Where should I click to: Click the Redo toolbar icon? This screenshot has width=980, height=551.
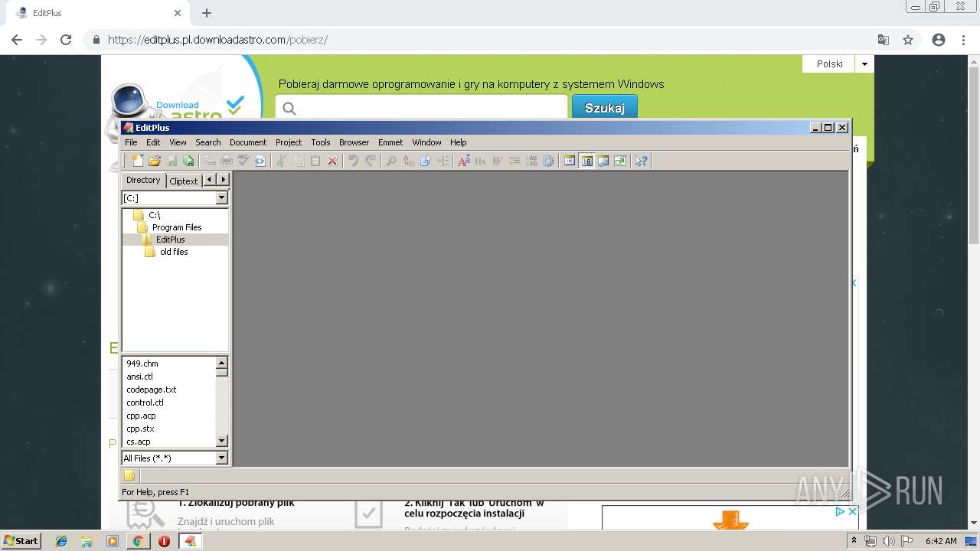pos(370,161)
